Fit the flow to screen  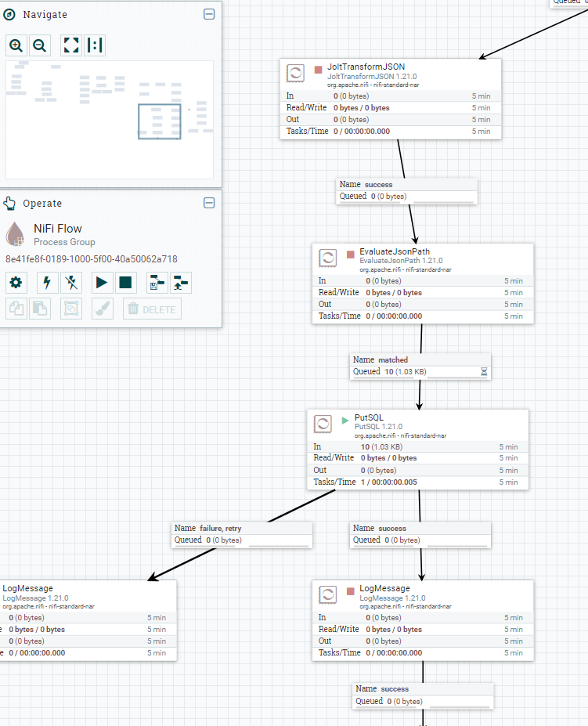click(71, 45)
